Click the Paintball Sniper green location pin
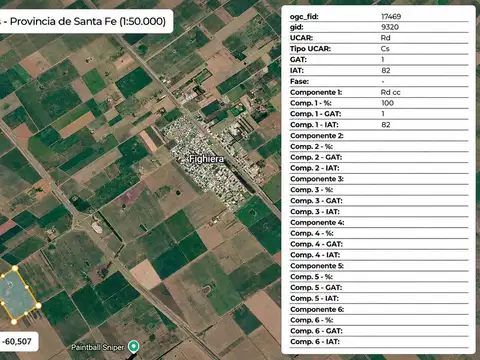The width and height of the screenshot is (480, 360). [134, 347]
